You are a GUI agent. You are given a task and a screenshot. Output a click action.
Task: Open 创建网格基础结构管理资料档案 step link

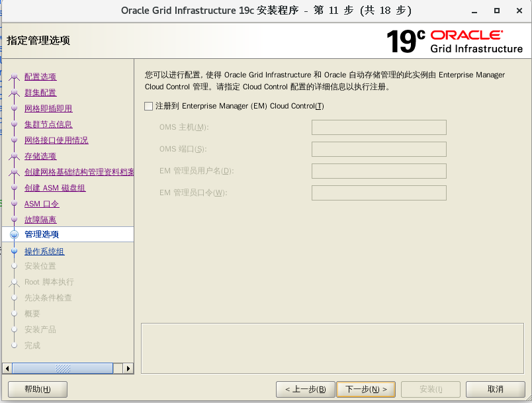(79, 172)
